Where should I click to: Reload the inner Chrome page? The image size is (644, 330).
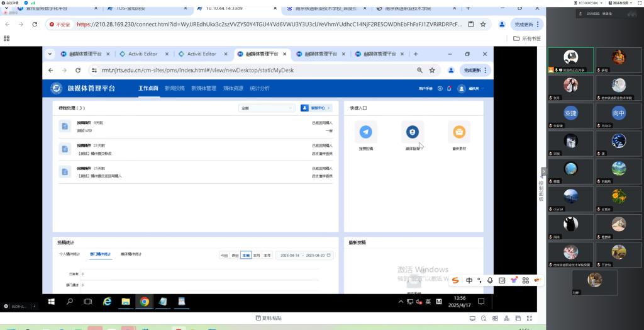pos(77,71)
